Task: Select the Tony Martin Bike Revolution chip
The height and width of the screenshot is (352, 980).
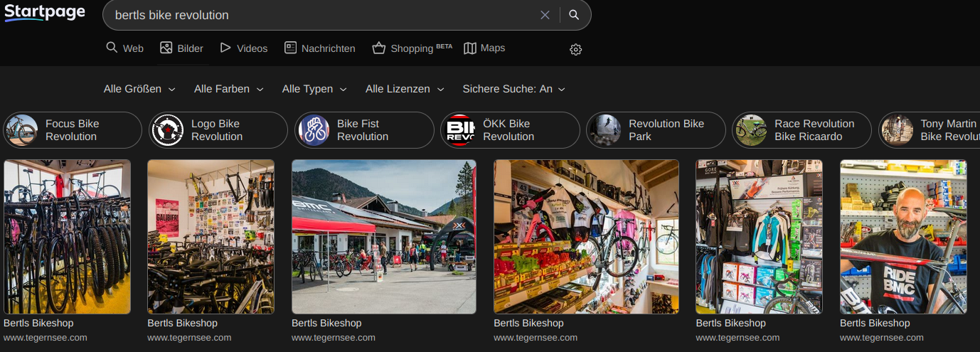Action: [929, 130]
